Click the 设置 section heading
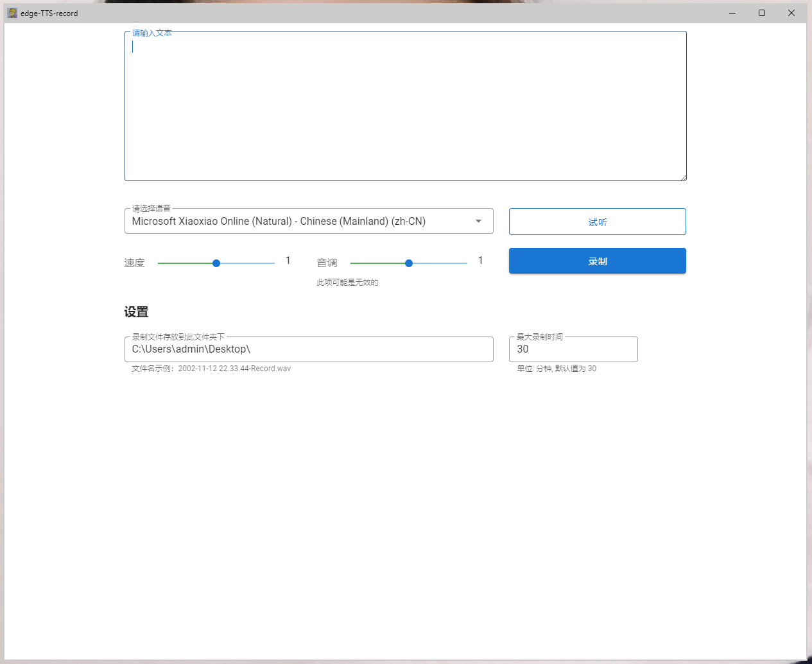This screenshot has width=812, height=664. [136, 312]
